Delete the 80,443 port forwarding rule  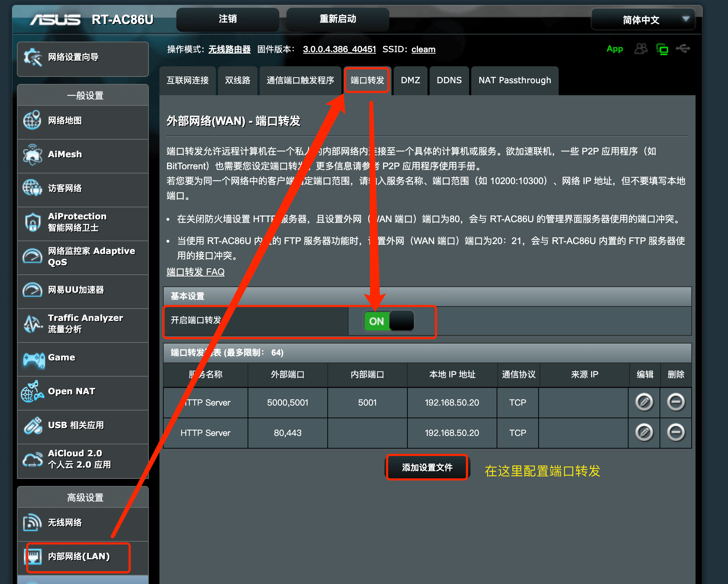[676, 432]
